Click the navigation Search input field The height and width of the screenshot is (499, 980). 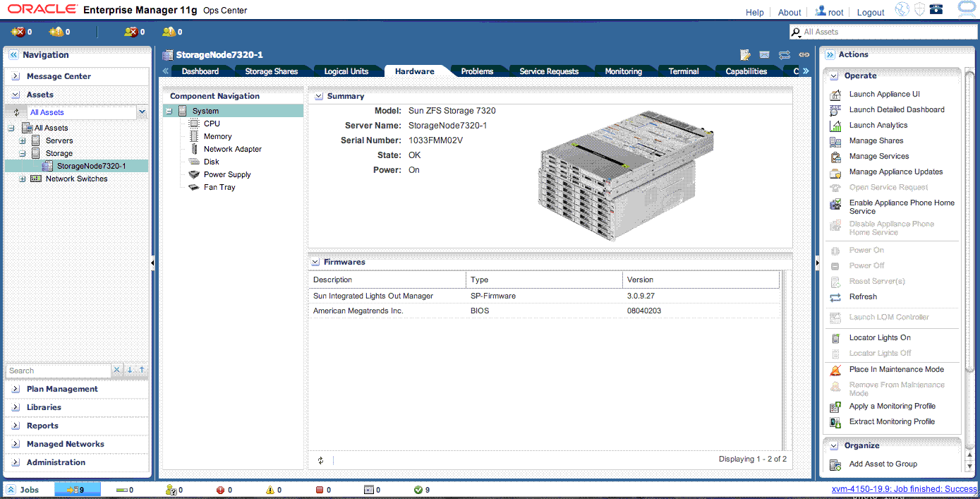59,371
